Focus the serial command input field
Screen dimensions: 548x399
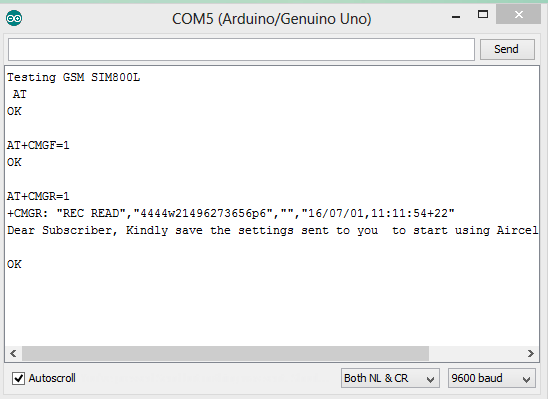point(241,49)
